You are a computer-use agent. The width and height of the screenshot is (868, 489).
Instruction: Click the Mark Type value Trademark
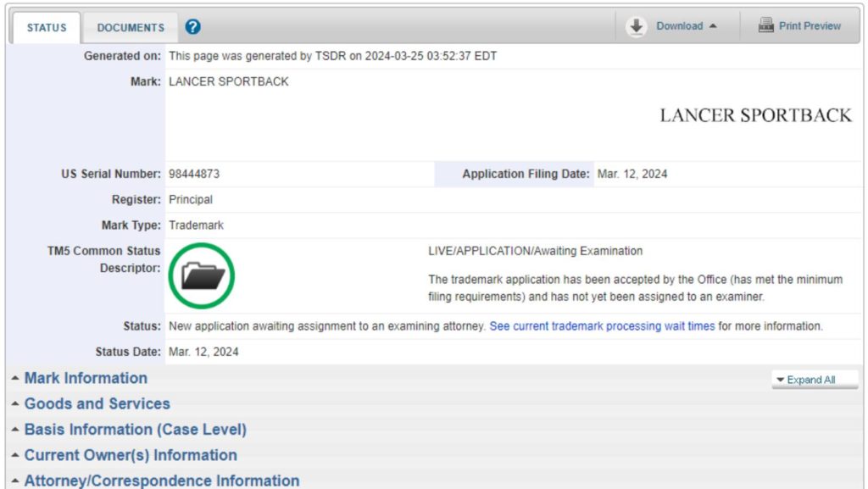[x=196, y=225]
